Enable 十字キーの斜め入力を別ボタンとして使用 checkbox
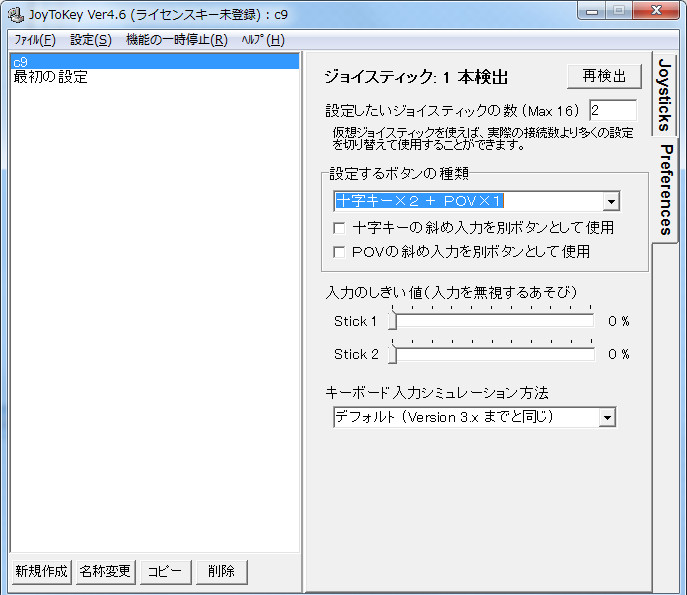The height and width of the screenshot is (595, 687). coord(339,228)
